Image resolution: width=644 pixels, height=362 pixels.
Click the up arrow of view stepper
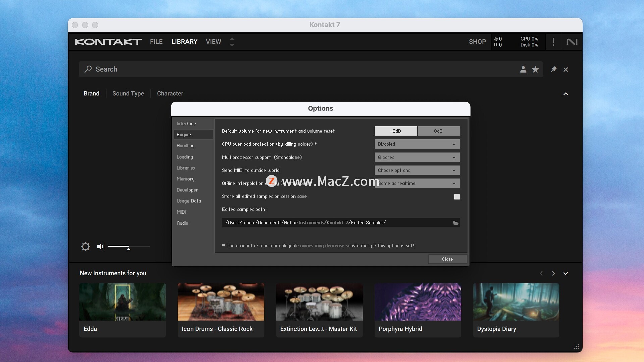click(x=232, y=38)
